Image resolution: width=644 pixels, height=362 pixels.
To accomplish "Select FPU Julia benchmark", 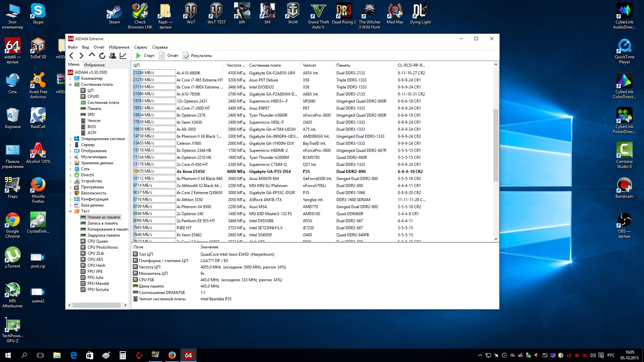I will click(x=95, y=278).
